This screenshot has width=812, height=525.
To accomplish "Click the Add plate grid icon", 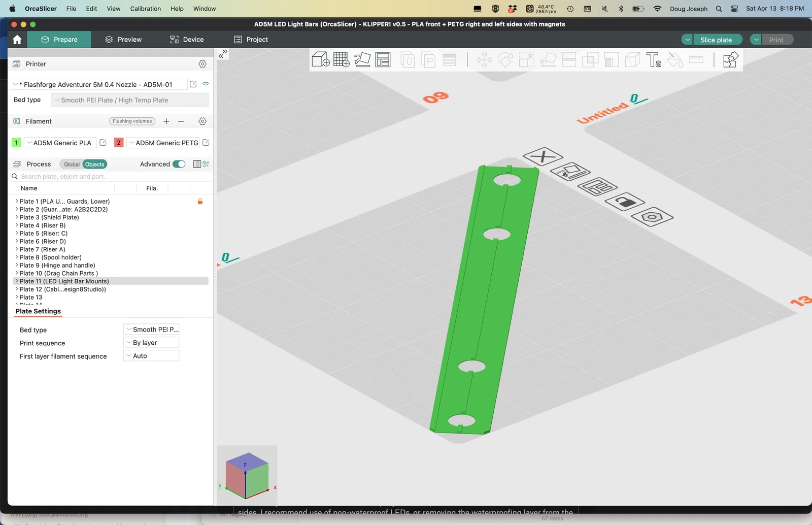I will [342, 60].
